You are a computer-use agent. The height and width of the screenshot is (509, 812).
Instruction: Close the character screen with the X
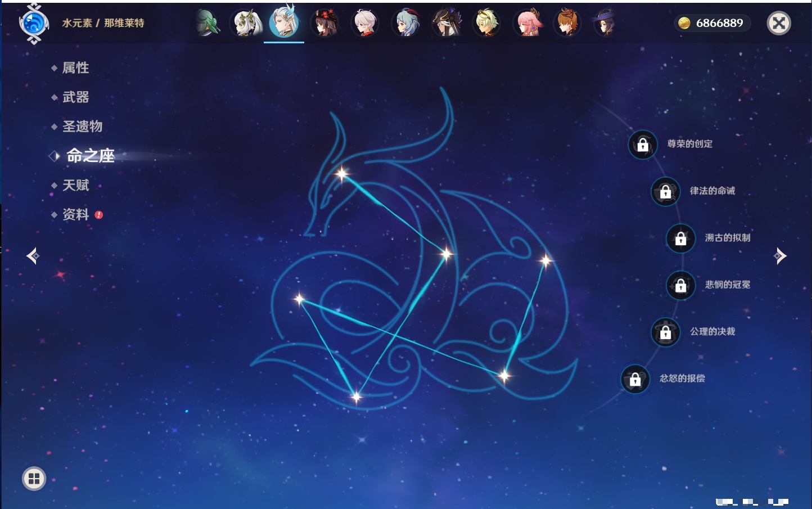click(779, 23)
